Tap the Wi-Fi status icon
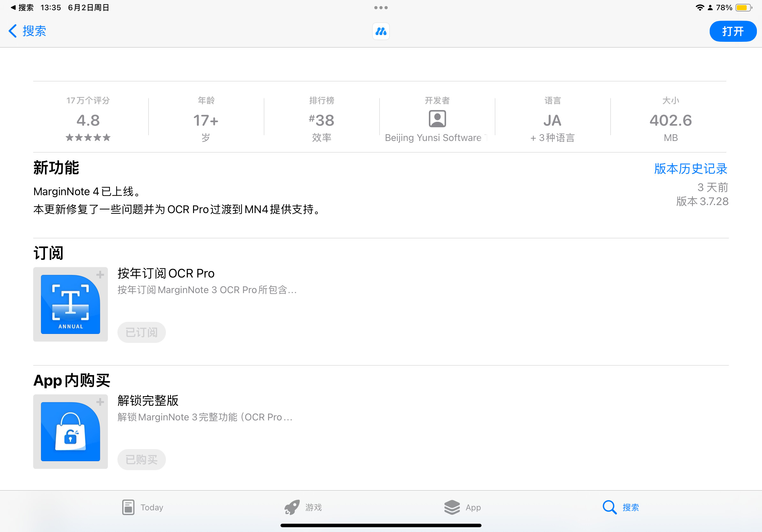The image size is (762, 532). click(700, 7)
